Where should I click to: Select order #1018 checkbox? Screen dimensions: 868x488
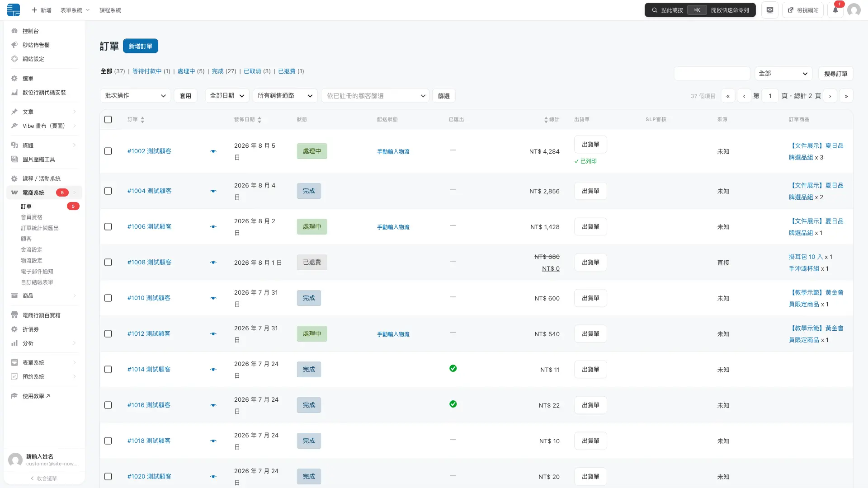tap(108, 441)
